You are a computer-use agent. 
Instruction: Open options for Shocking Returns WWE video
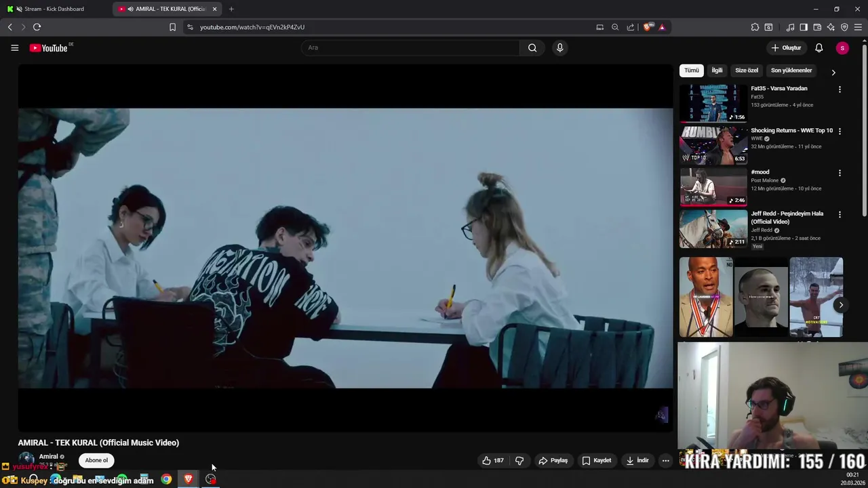pos(840,131)
